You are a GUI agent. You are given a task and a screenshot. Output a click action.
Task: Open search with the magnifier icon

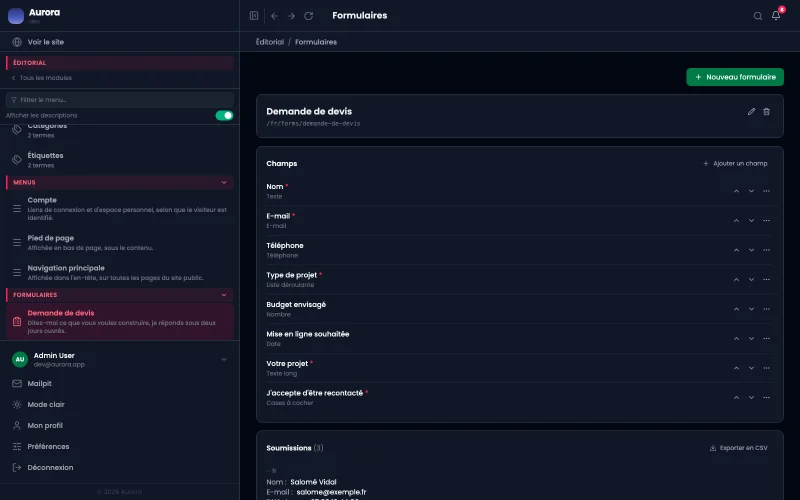point(758,16)
